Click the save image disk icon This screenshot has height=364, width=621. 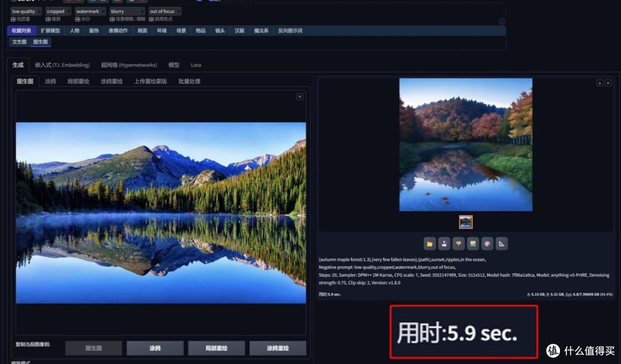[x=444, y=244]
